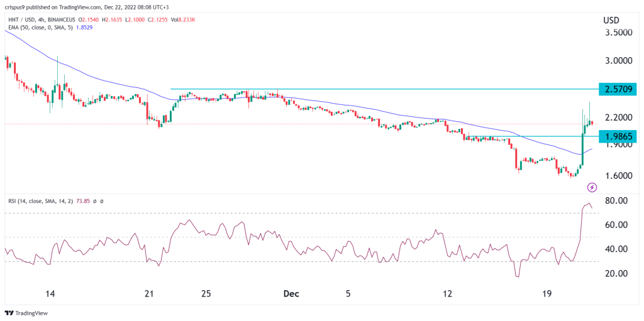
Task: Click the 2.2000 price axis label
Action: coord(618,118)
